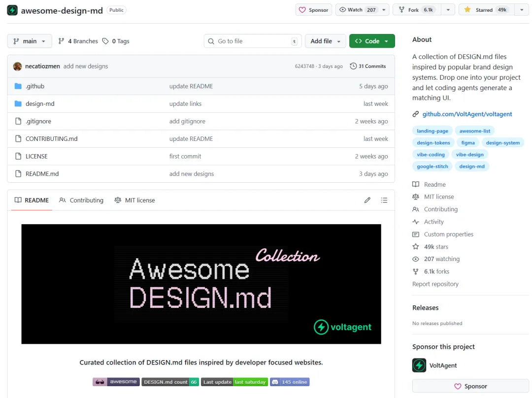
Task: Toggle the Starred star button
Action: click(487, 10)
